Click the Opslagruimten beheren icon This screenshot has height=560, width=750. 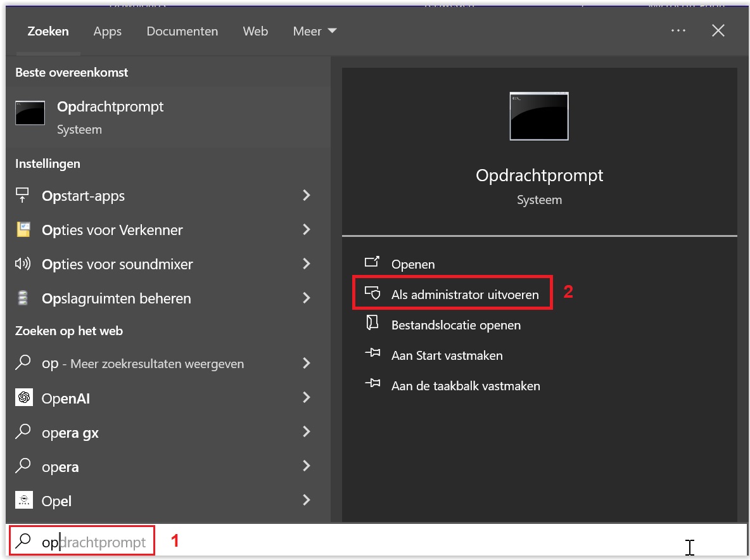tap(23, 298)
